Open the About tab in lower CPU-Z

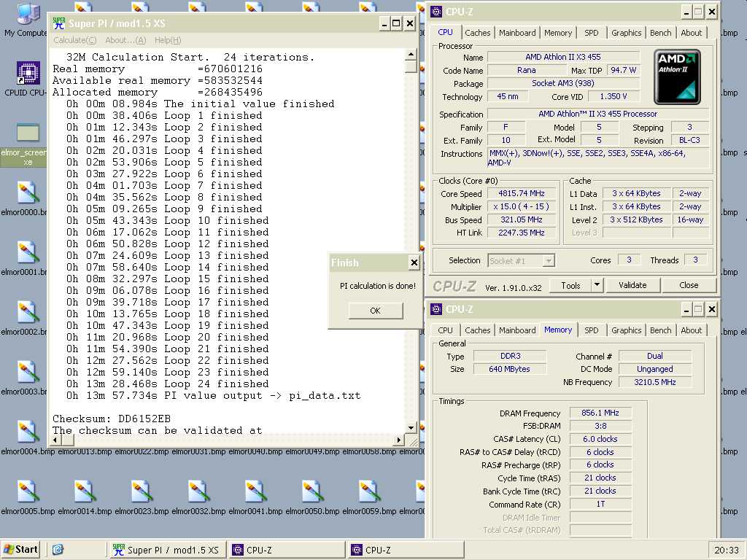pos(691,330)
